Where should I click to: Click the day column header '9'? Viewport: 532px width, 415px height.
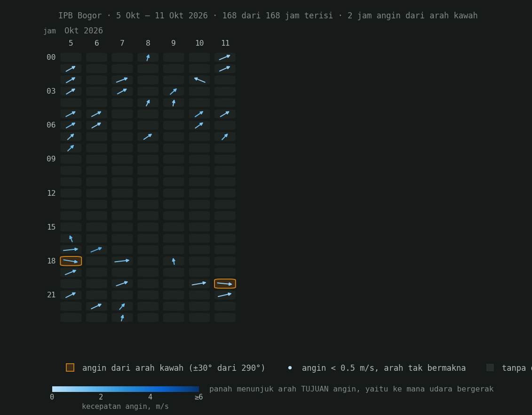click(174, 43)
